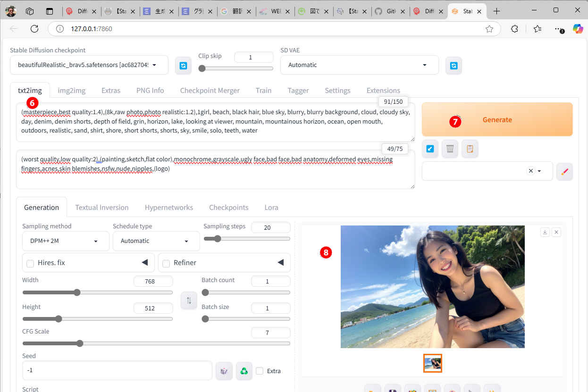The image size is (588, 392).
Task: Click the green recycle seed icon
Action: coord(244,371)
